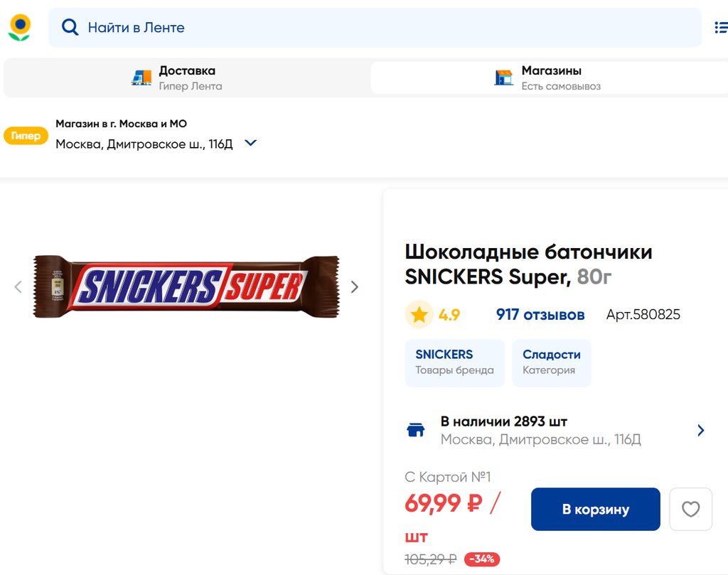Screen dimensions: 728x575
Task: Click the store availability icon
Action: tap(416, 430)
